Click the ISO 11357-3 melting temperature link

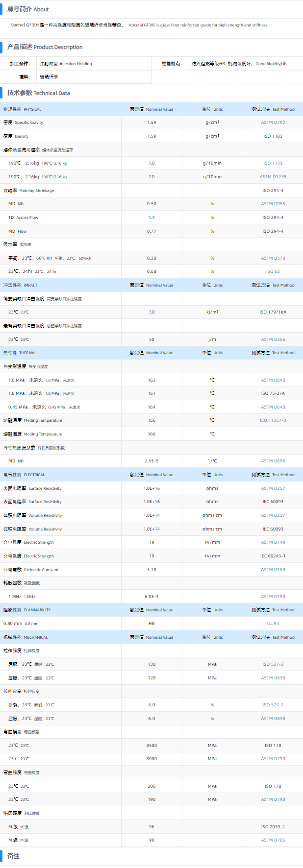[273, 420]
